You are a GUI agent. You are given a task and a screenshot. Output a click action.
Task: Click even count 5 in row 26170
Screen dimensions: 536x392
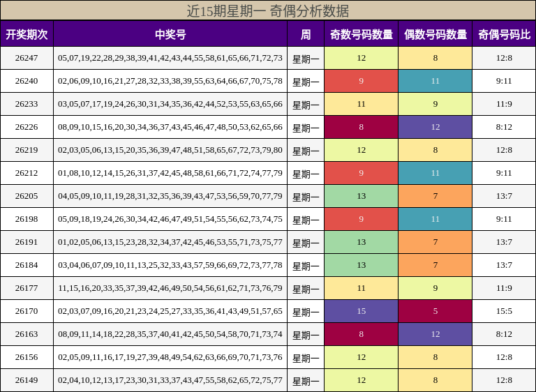coord(435,311)
